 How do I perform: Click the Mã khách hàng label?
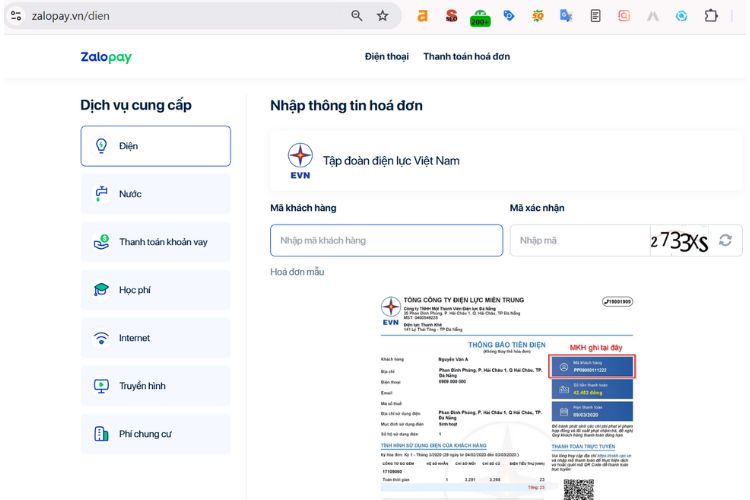[303, 208]
